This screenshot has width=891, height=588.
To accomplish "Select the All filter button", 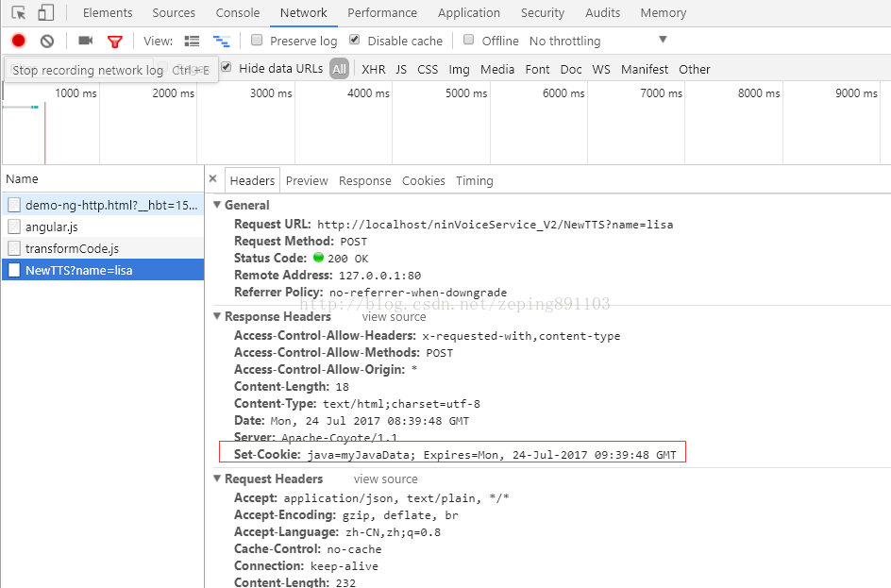I will 339,69.
